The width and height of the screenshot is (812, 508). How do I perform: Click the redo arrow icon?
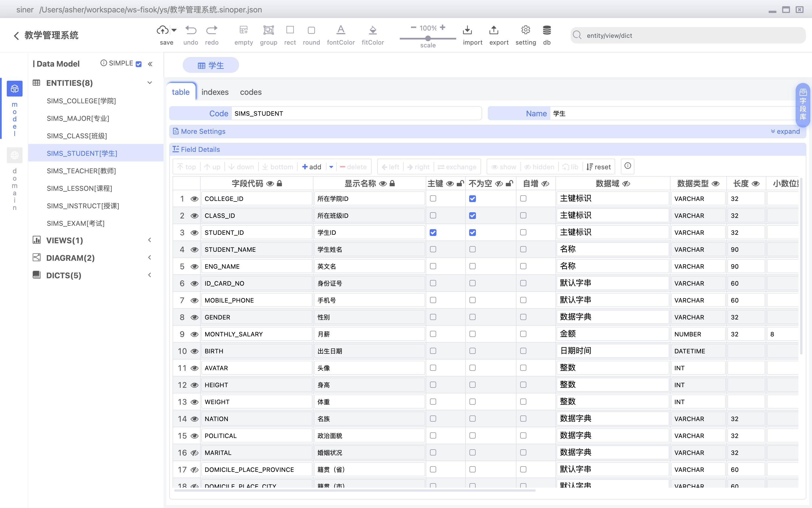(x=212, y=30)
